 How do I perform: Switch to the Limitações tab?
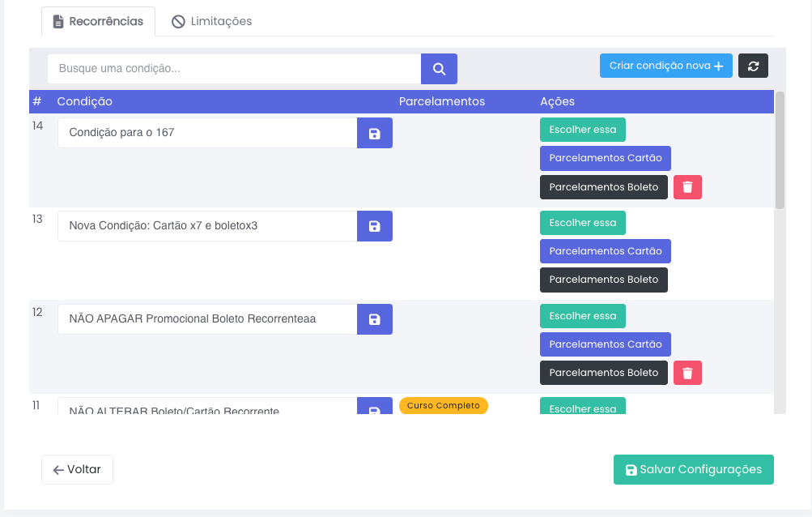(x=212, y=21)
